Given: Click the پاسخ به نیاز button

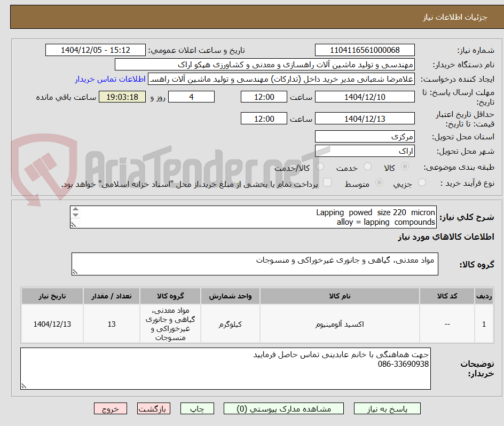Looking at the screenshot, I should (387, 408).
